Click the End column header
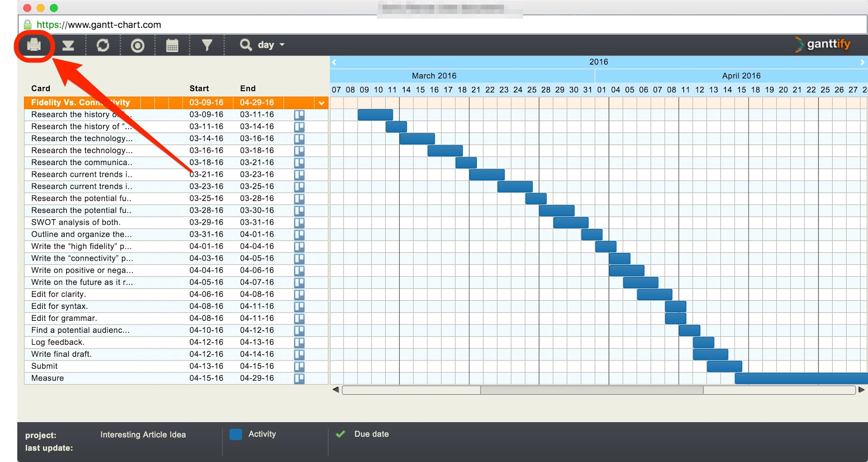This screenshot has height=462, width=868. pos(247,88)
